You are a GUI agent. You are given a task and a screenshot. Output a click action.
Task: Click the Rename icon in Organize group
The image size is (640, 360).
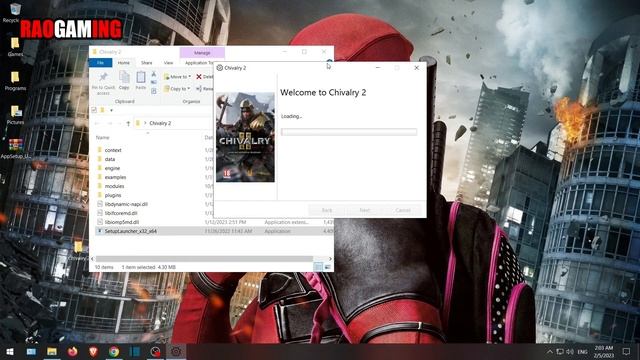point(199,89)
